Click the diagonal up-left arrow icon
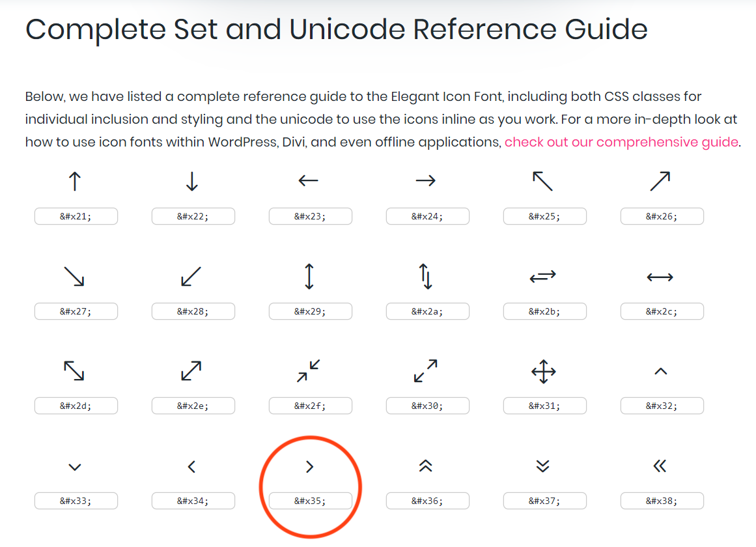Viewport: 756px width, 547px height. coord(542,181)
